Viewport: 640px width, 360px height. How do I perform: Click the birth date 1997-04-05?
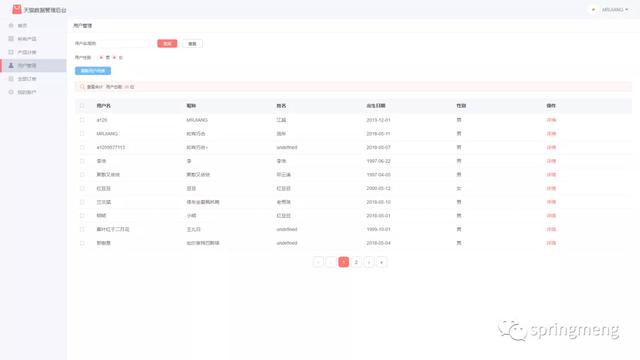point(378,175)
